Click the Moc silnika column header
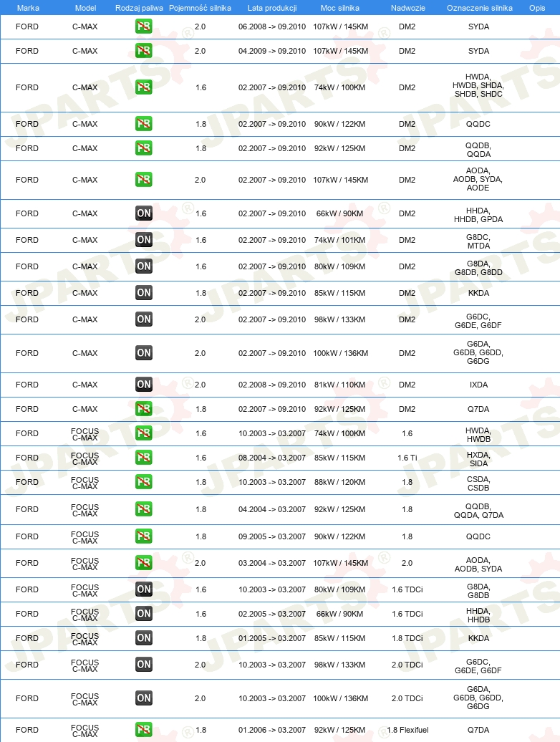560x742 pixels. [x=339, y=8]
